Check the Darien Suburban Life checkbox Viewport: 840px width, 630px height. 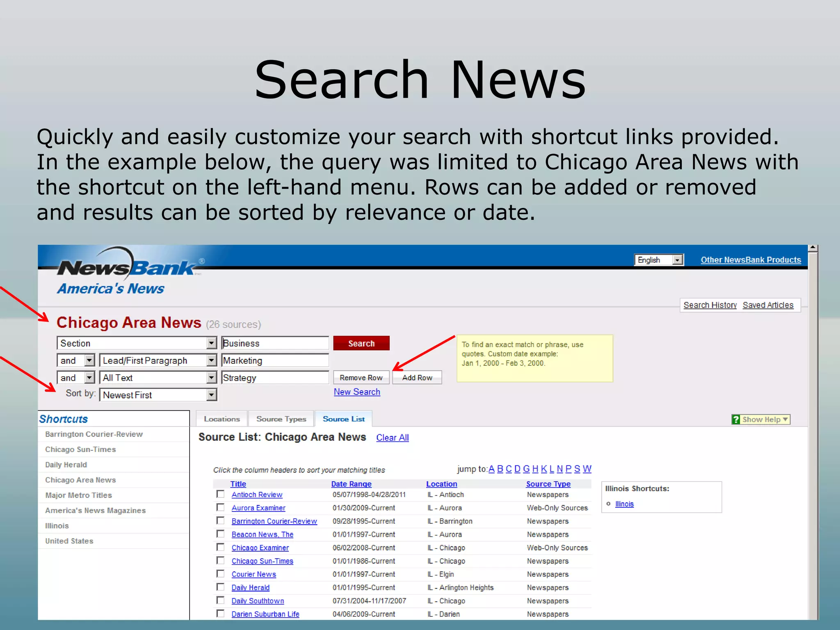pyautogui.click(x=221, y=614)
